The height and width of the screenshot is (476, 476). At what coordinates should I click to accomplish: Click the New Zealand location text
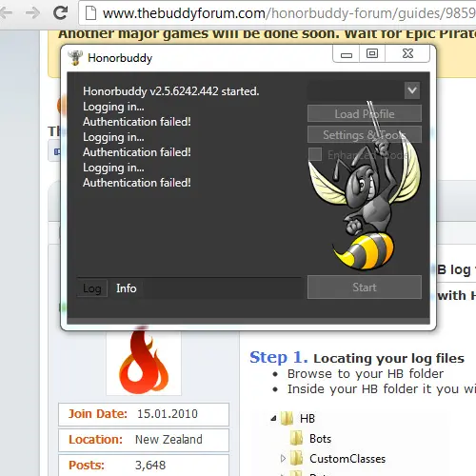pos(169,440)
